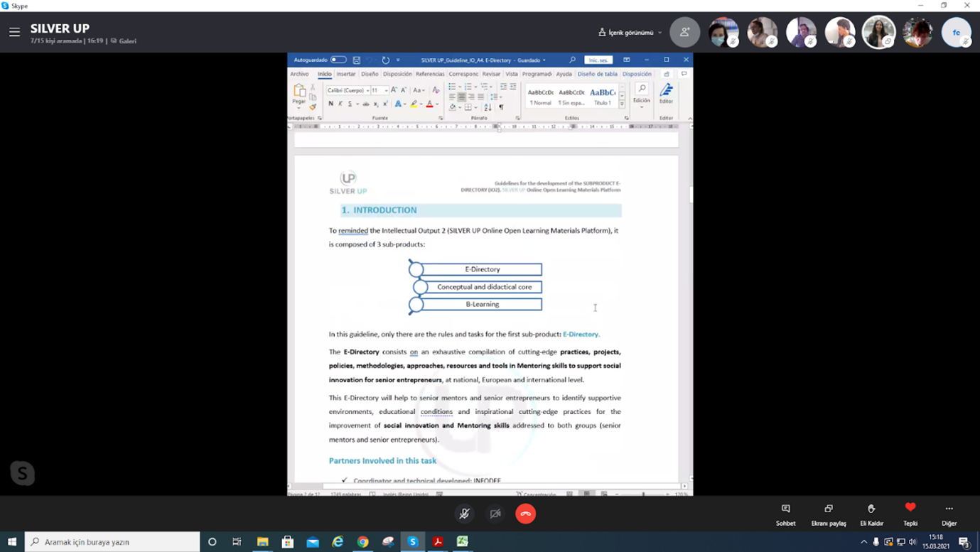980x552 pixels.
Task: Open the Skype hamburger menu
Action: [14, 32]
